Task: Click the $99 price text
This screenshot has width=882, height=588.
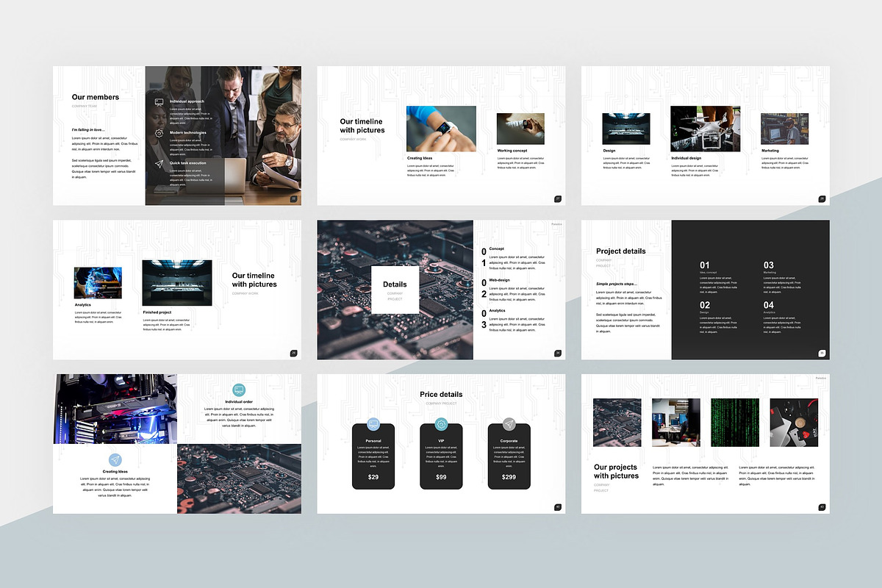Action: coord(441,478)
